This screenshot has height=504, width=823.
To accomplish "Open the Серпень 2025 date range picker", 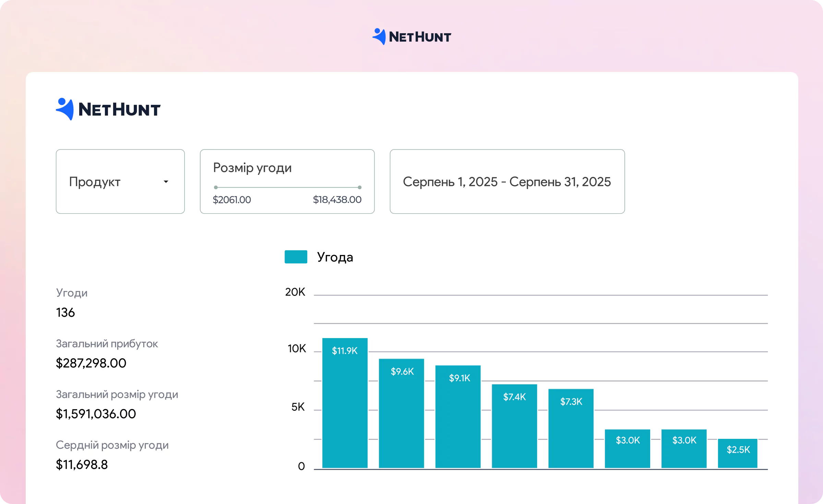I will tap(507, 181).
